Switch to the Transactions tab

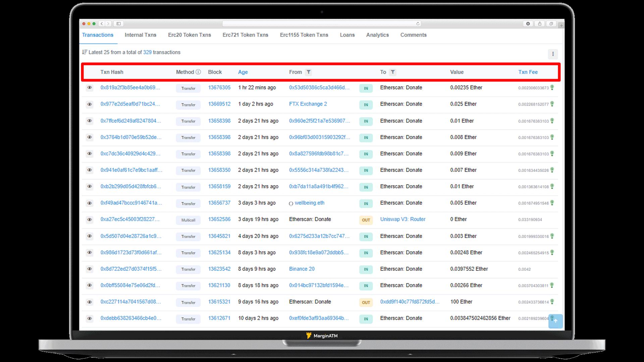tap(98, 35)
